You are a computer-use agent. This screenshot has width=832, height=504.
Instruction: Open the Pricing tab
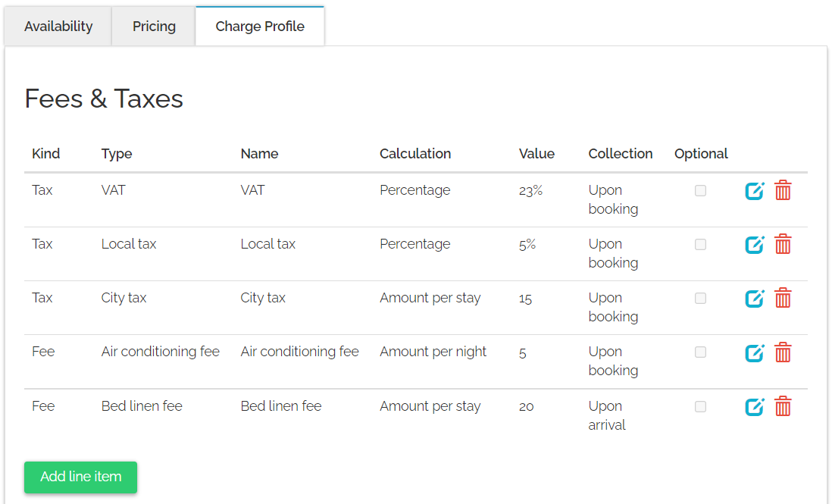pyautogui.click(x=154, y=27)
